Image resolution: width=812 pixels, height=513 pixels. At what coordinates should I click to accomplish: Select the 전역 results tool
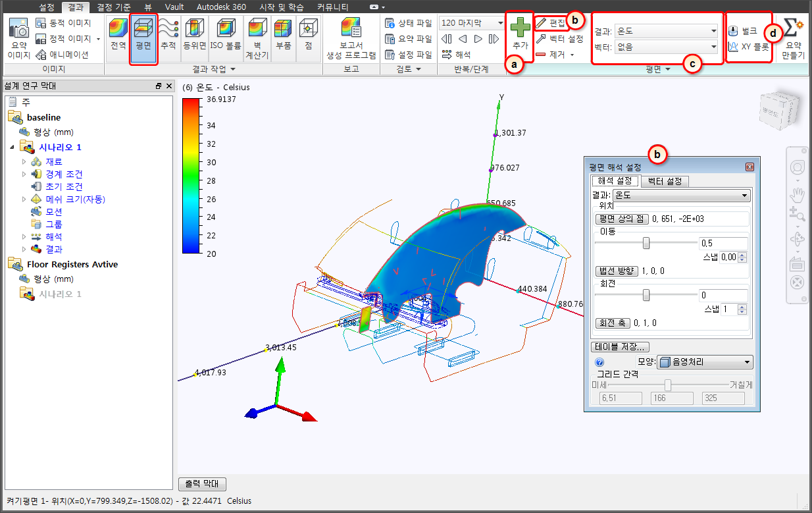click(118, 39)
